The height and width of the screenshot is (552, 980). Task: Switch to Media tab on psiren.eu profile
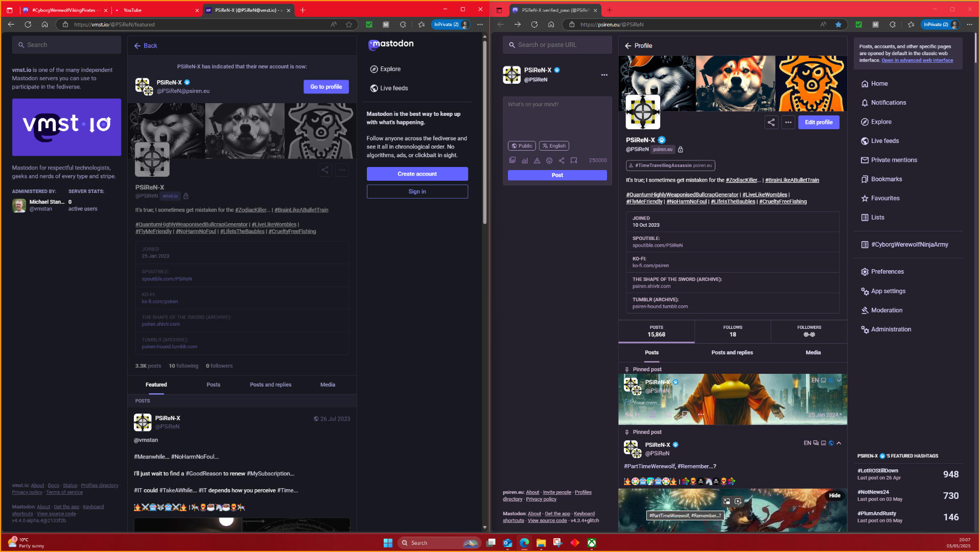click(813, 353)
